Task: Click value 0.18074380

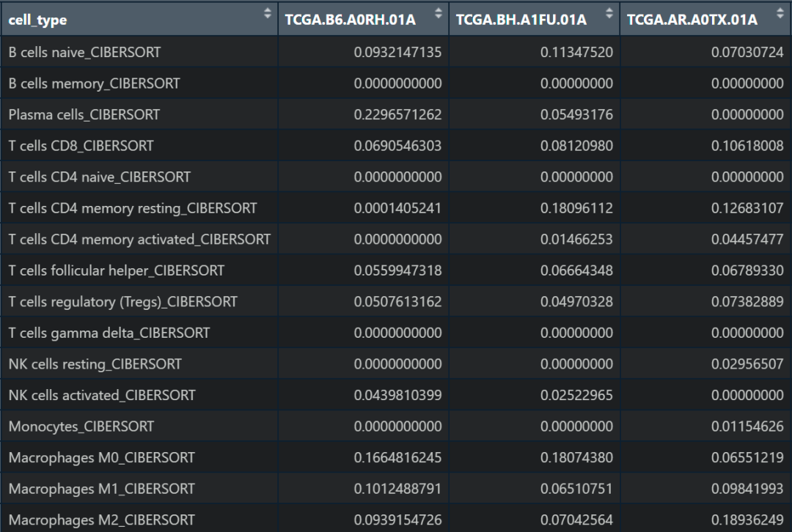Action: pyautogui.click(x=576, y=458)
